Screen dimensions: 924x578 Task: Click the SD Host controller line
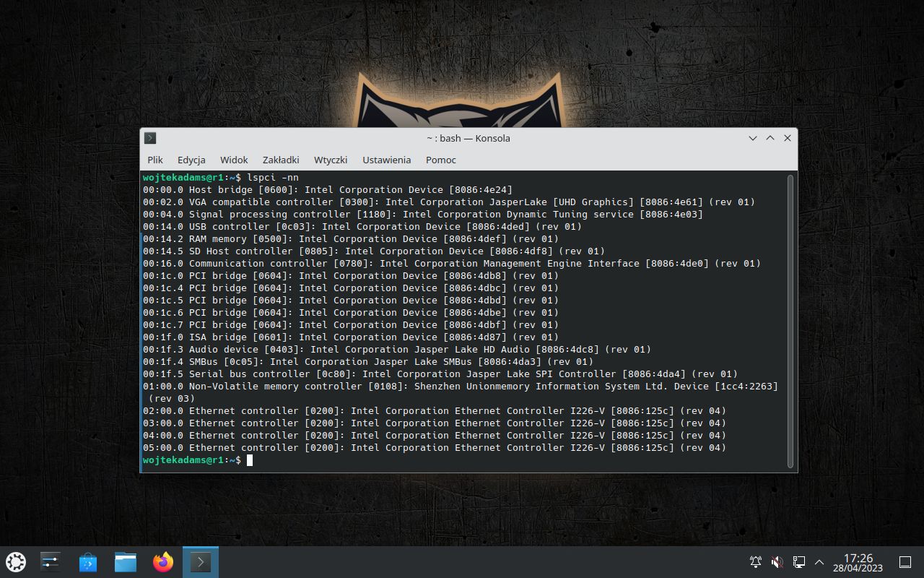point(374,251)
